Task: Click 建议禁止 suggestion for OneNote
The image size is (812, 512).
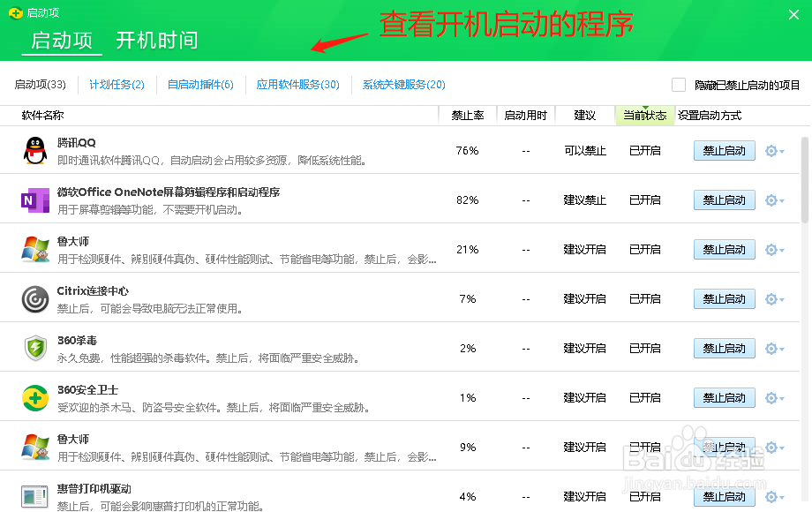Action: pos(585,200)
